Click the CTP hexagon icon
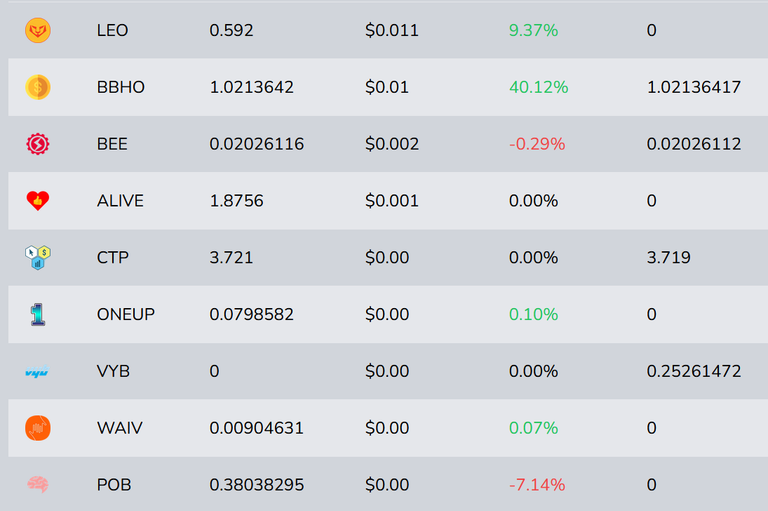Image resolution: width=768 pixels, height=511 pixels. pos(38,257)
